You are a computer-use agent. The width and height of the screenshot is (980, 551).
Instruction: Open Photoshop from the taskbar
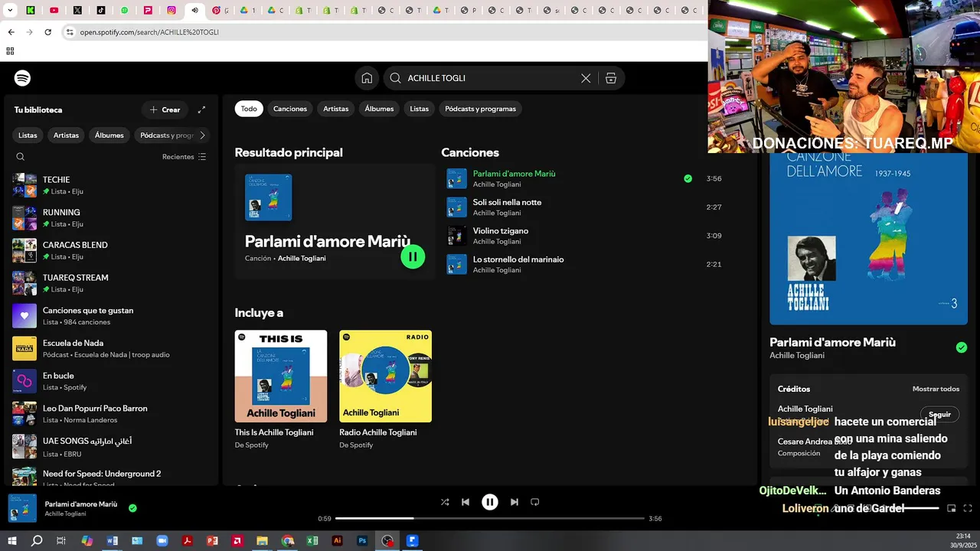362,540
